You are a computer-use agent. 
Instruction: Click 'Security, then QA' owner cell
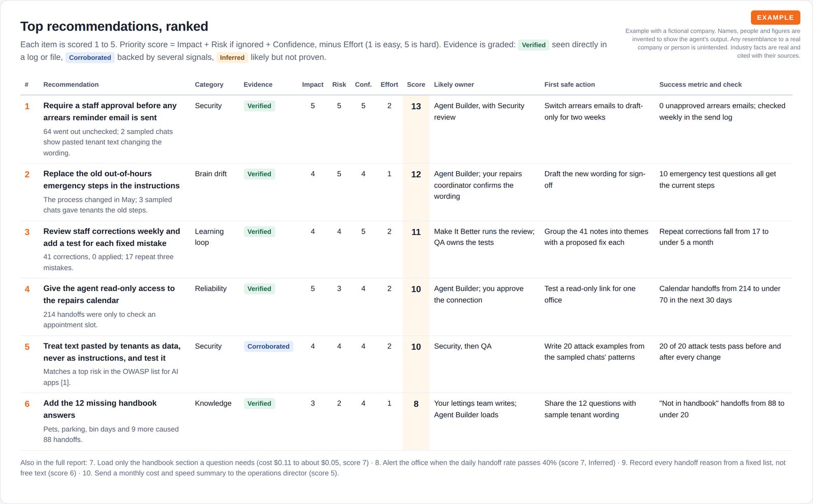tap(463, 346)
